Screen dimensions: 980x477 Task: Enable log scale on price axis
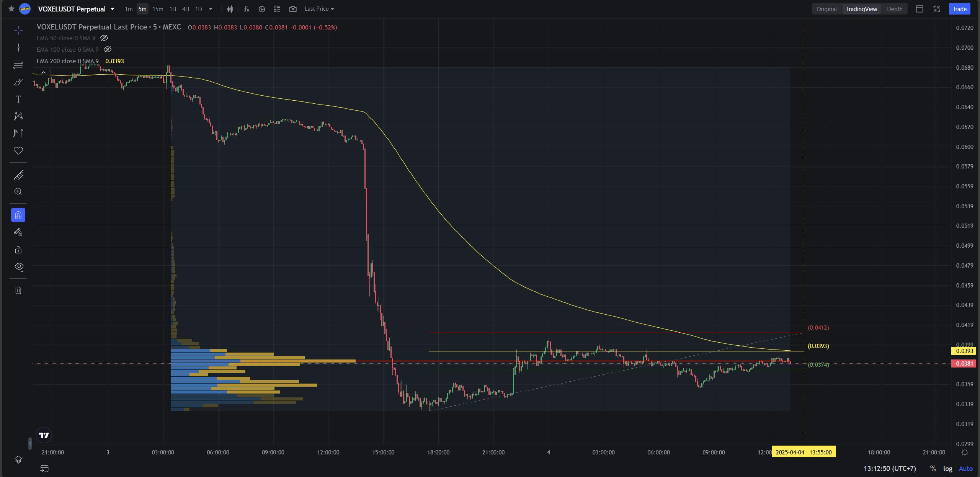click(947, 469)
